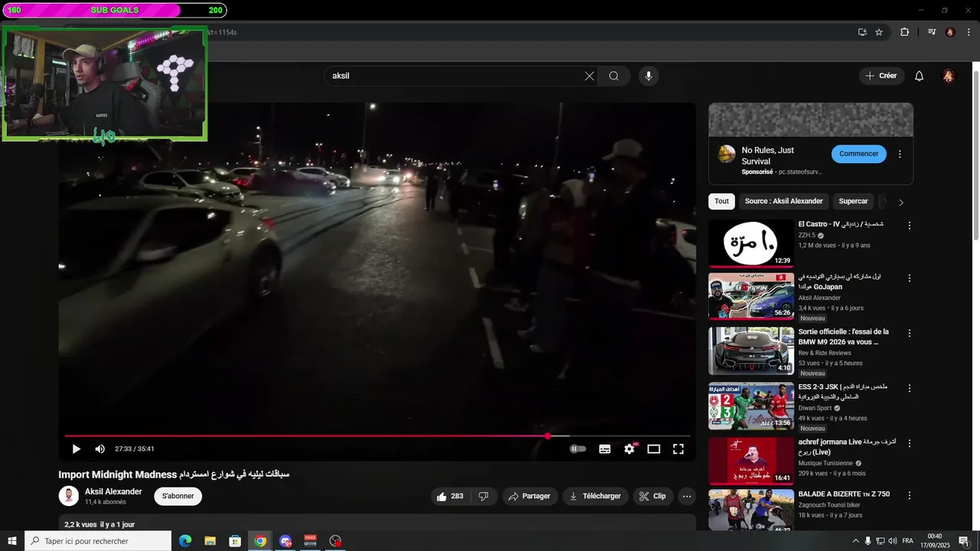Select the Supercar filter chip
The image size is (980, 551).
[853, 201]
